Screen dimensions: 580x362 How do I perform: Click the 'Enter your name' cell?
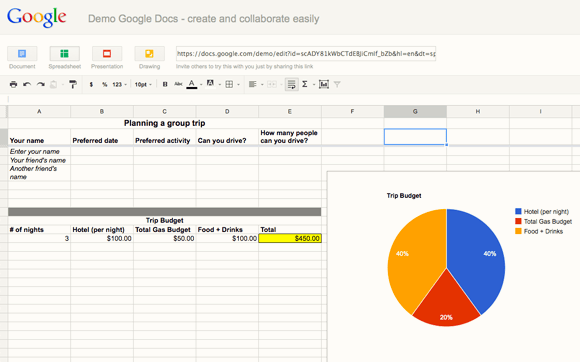(x=39, y=151)
